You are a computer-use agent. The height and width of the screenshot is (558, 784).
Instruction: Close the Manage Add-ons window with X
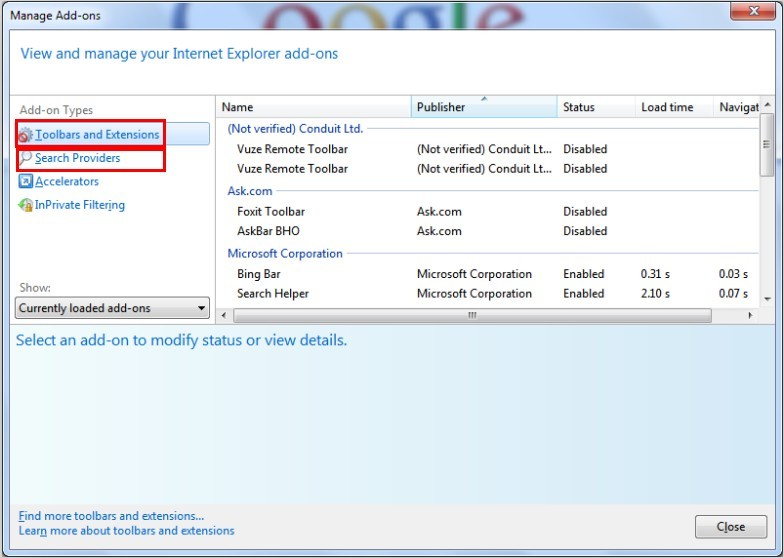[x=754, y=10]
